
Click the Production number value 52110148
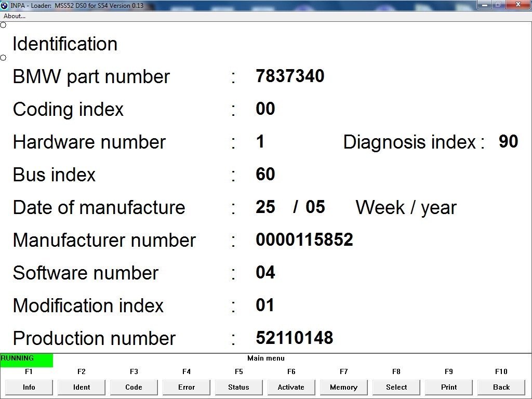(294, 338)
